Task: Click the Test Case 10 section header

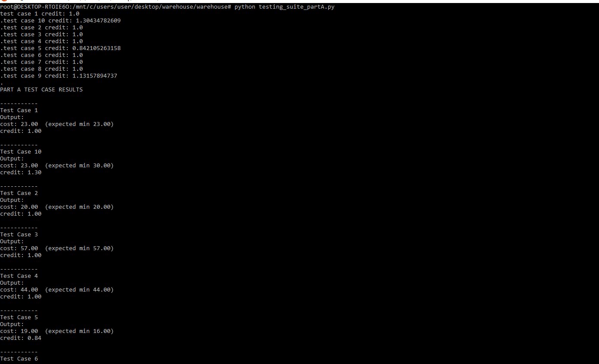Action: 21,152
